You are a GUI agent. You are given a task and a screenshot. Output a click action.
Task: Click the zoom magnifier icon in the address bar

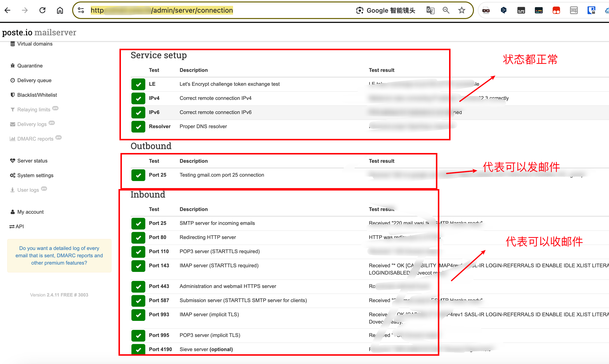click(x=446, y=10)
